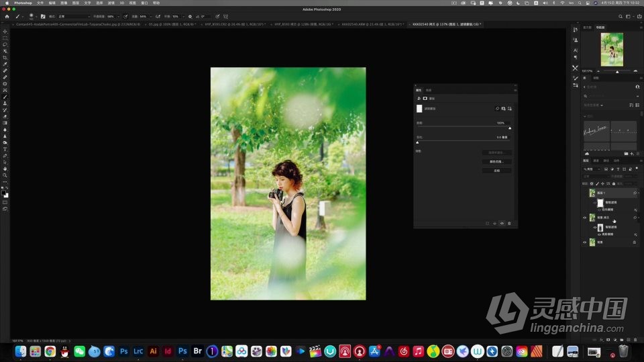Select the Eraser tool
Screen dimensions: 644x362
click(x=5, y=116)
